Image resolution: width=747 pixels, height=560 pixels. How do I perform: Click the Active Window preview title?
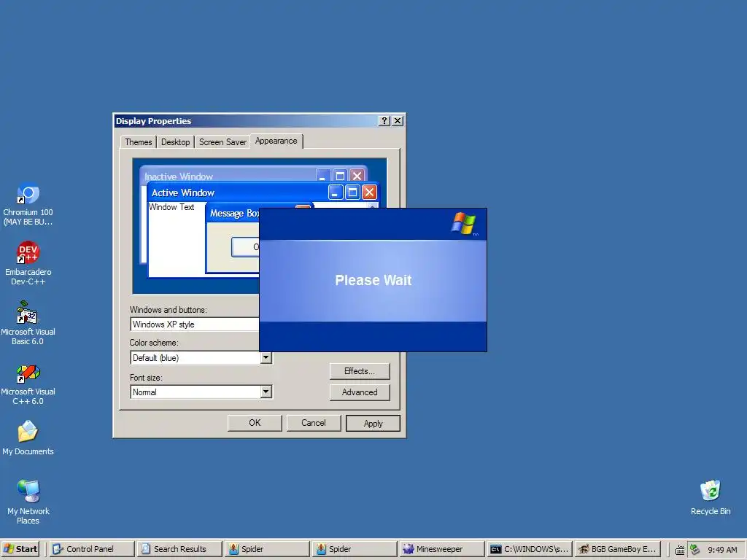point(183,192)
